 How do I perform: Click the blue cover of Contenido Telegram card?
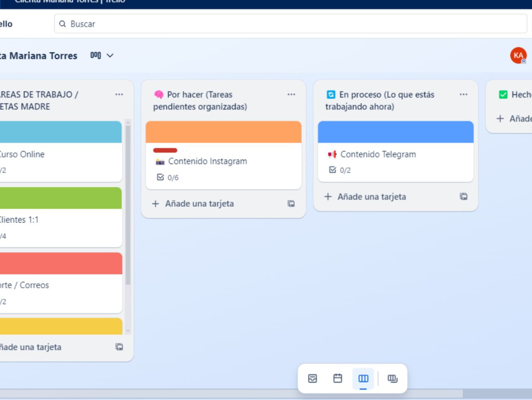396,132
